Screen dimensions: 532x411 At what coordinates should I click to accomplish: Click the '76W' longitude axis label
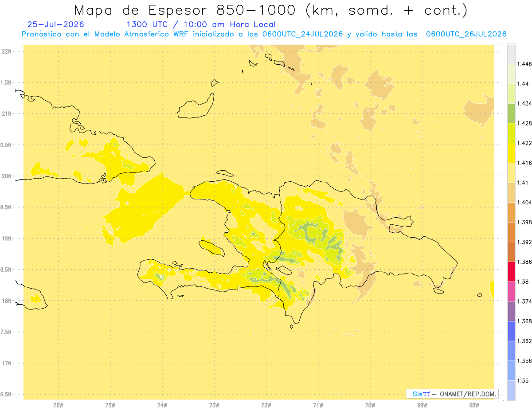click(58, 405)
